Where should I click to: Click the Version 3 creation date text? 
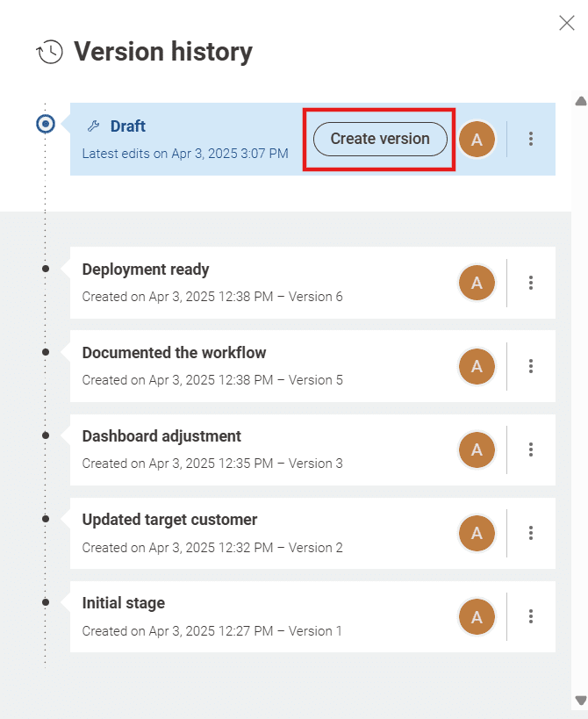(x=212, y=464)
